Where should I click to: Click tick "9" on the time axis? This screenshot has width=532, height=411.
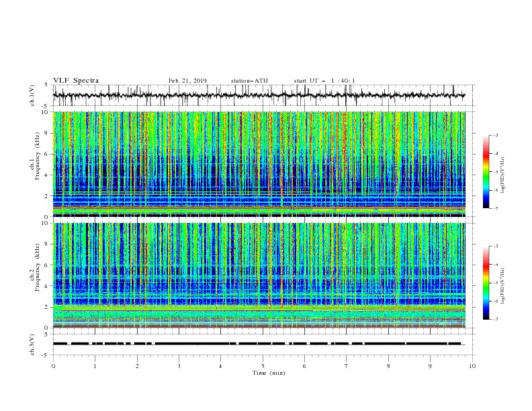coord(430,366)
